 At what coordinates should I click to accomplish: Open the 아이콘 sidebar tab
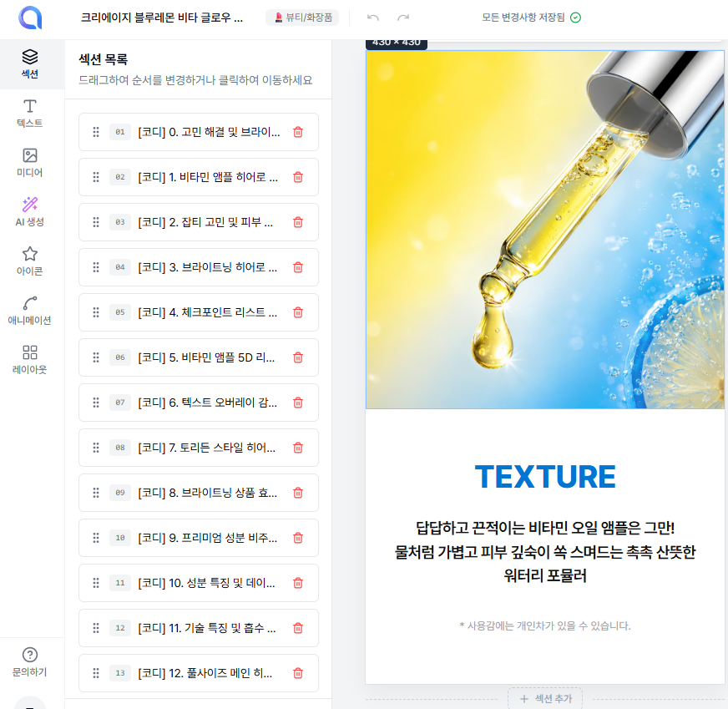(x=30, y=261)
